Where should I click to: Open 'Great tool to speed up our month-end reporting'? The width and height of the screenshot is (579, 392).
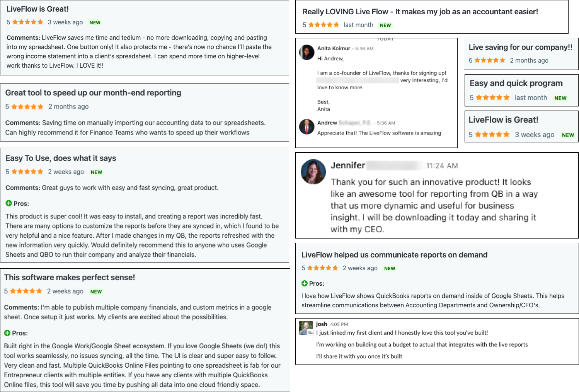pyautogui.click(x=93, y=93)
